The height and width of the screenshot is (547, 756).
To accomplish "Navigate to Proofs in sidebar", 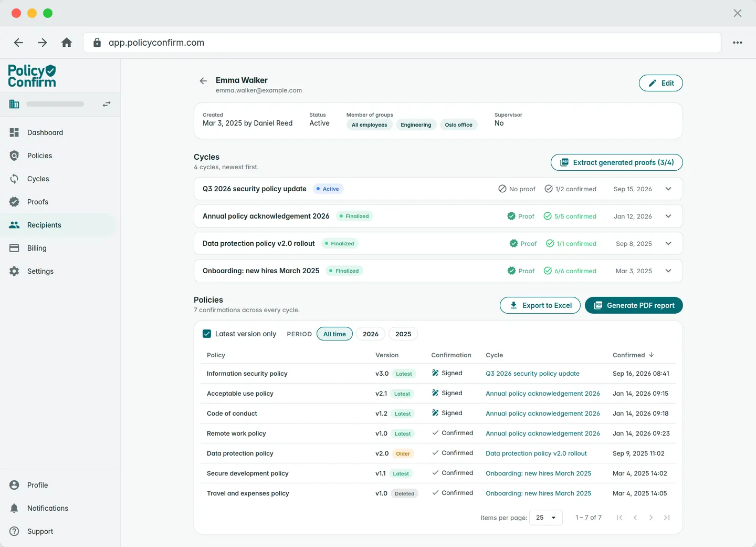I will [x=58, y=202].
